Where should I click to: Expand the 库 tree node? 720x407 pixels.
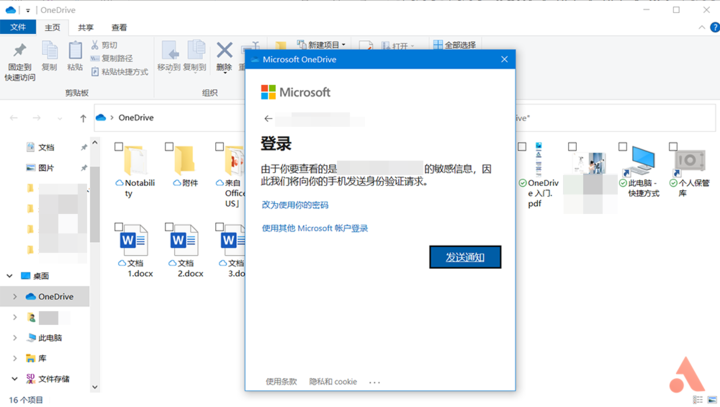[x=15, y=358]
